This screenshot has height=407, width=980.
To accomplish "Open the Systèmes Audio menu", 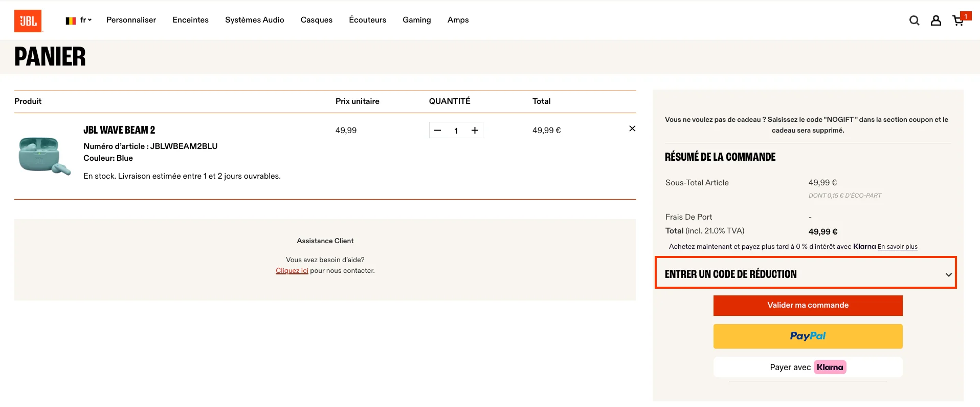I will [254, 20].
